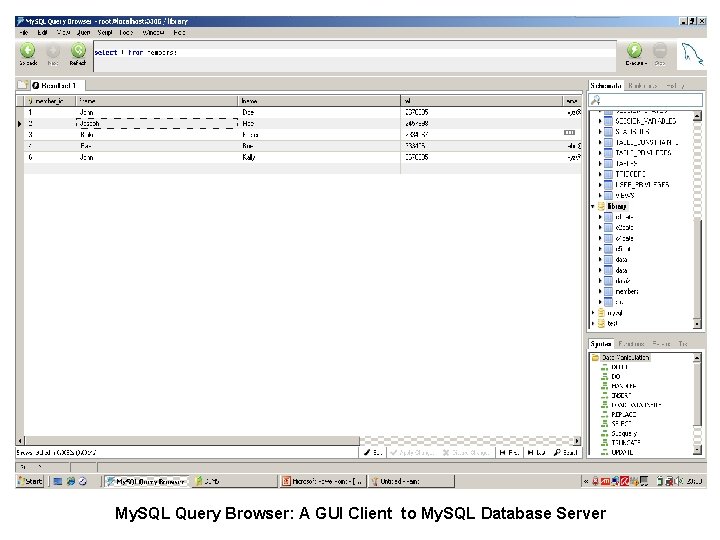Click the Paint taskbar button

click(411, 481)
